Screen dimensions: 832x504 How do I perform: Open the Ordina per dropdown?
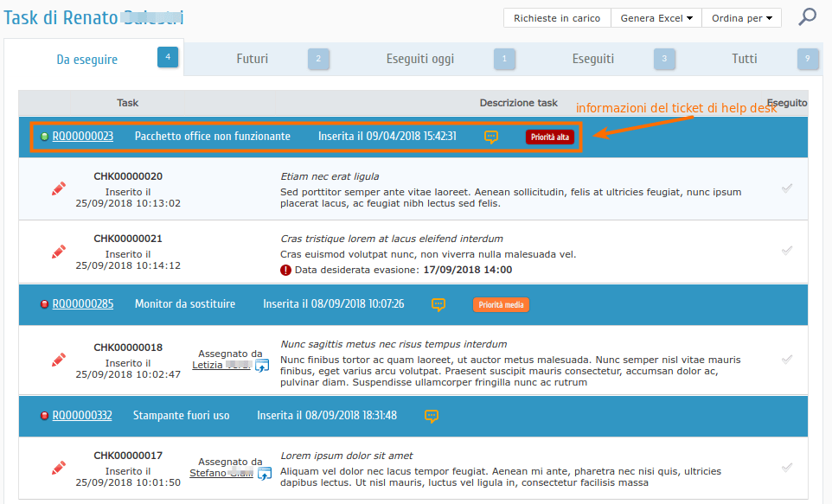(x=741, y=18)
